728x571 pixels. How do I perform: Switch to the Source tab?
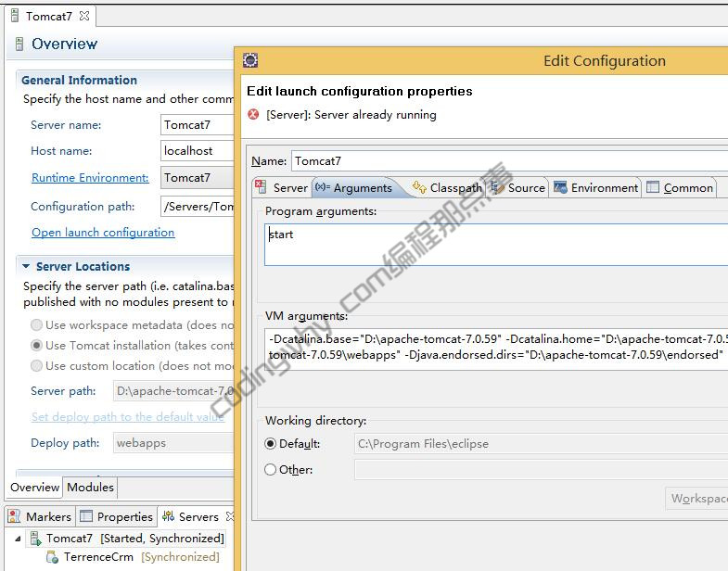click(518, 187)
